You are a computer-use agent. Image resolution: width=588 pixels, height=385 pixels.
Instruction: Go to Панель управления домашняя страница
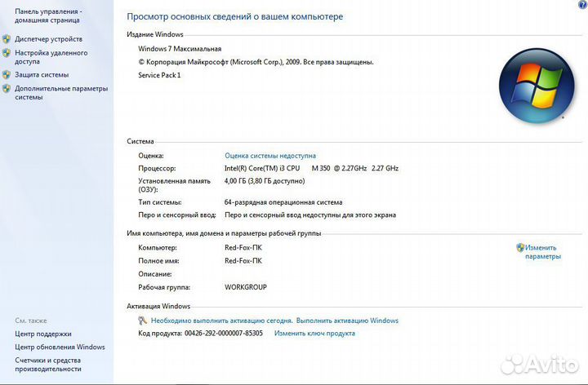point(48,15)
